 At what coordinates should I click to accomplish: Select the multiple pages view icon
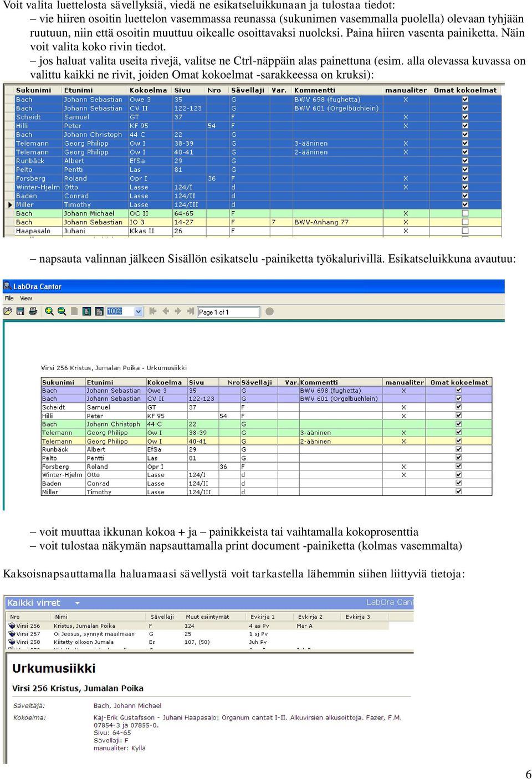99,311
